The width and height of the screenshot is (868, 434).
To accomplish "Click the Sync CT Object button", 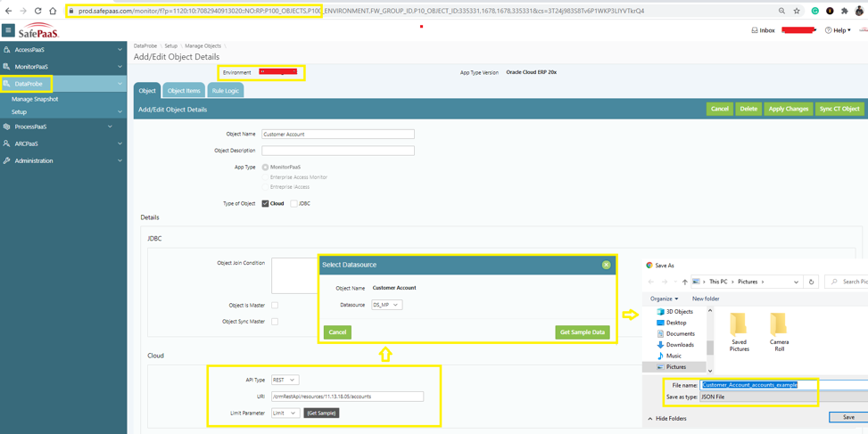I will (839, 109).
